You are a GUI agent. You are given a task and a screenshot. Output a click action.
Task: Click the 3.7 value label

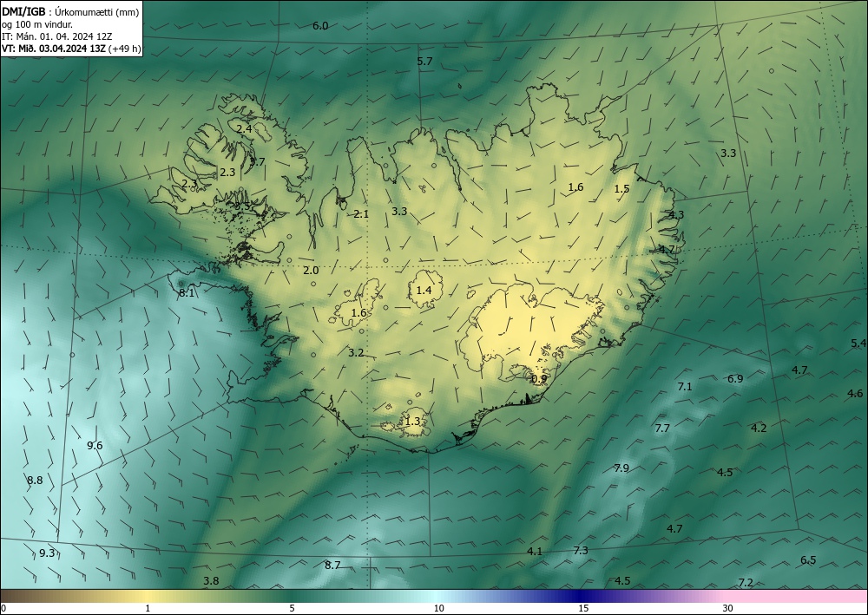[x=258, y=162]
